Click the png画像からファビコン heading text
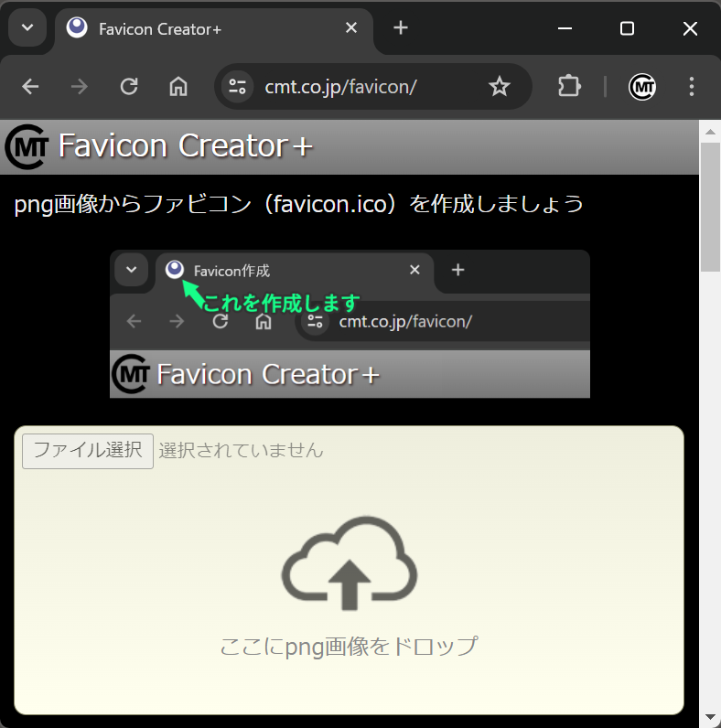The image size is (721, 728). (x=298, y=204)
